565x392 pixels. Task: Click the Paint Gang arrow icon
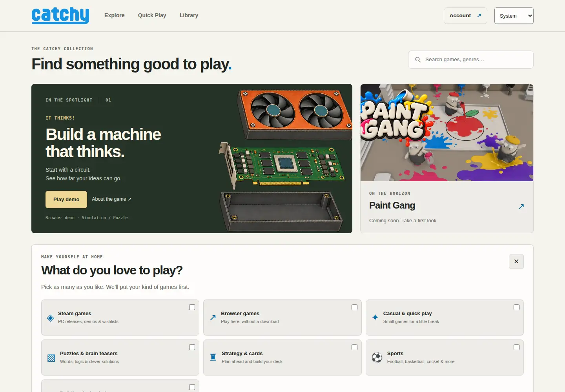521,206
